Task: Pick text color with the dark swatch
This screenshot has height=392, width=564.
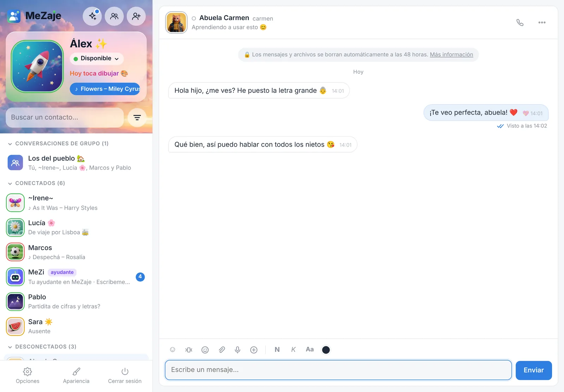Action: click(326, 350)
